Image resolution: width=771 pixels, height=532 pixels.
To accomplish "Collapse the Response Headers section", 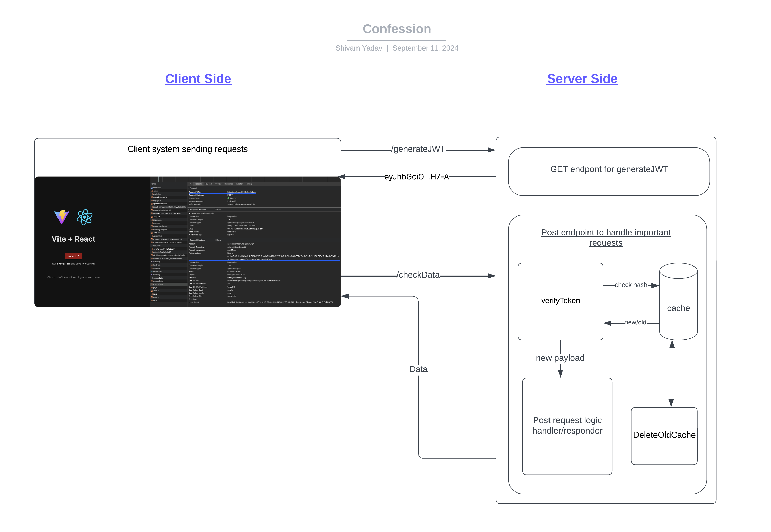I will click(x=189, y=210).
